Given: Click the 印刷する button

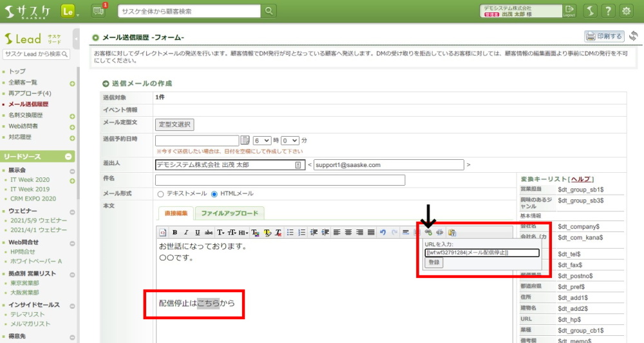Looking at the screenshot, I should 604,36.
